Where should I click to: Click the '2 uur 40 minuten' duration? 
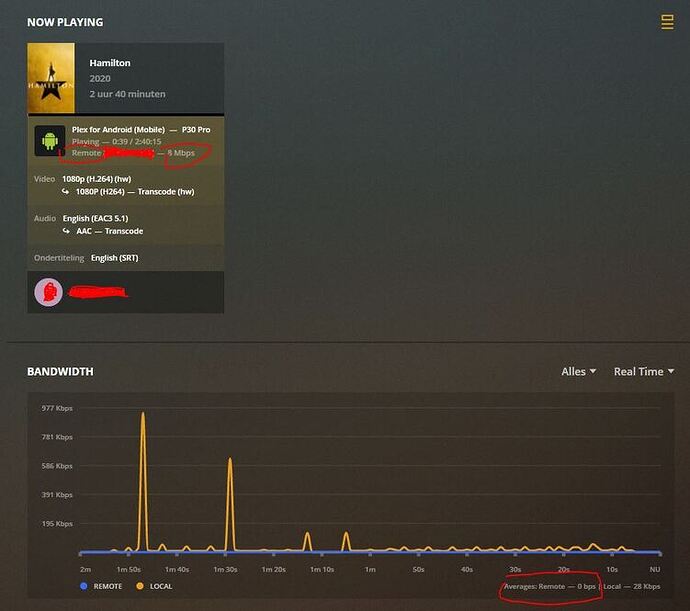[128, 94]
